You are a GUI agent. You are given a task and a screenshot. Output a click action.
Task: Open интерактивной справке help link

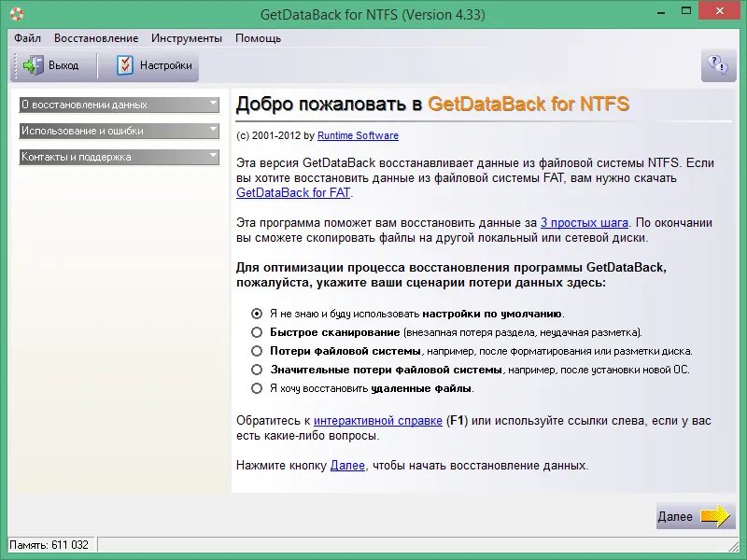point(378,421)
